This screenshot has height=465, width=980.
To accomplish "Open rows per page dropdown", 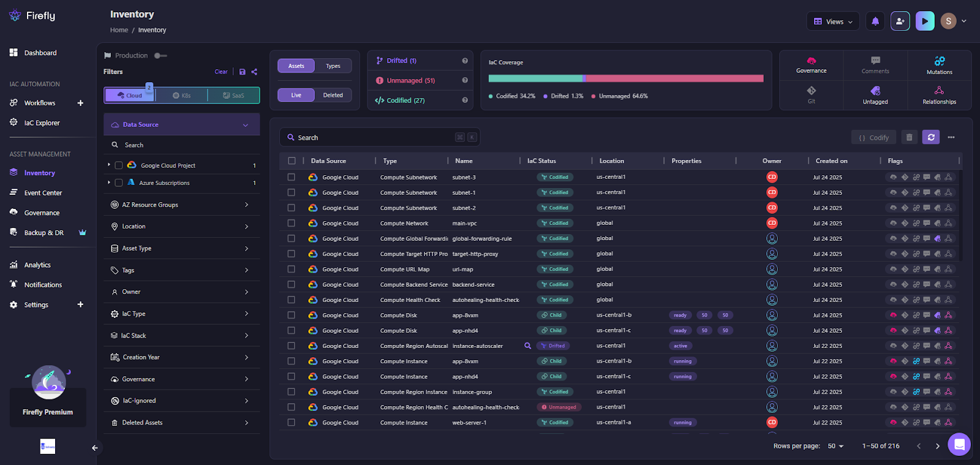I will coord(835,446).
